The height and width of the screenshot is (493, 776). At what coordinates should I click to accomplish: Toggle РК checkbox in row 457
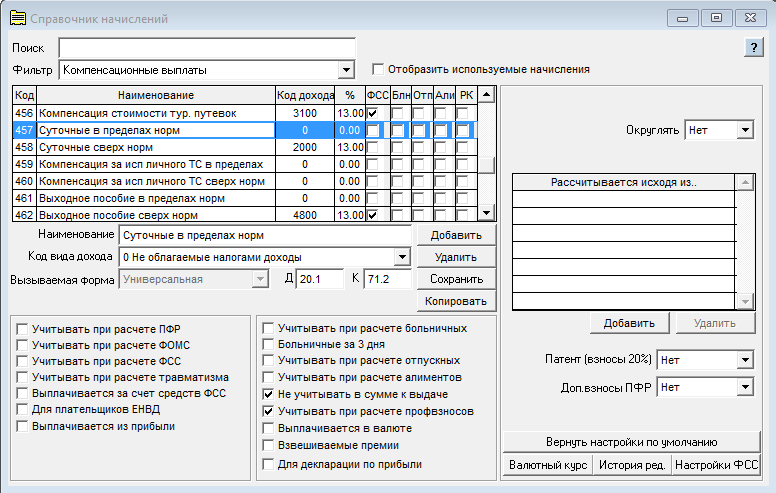pos(463,130)
